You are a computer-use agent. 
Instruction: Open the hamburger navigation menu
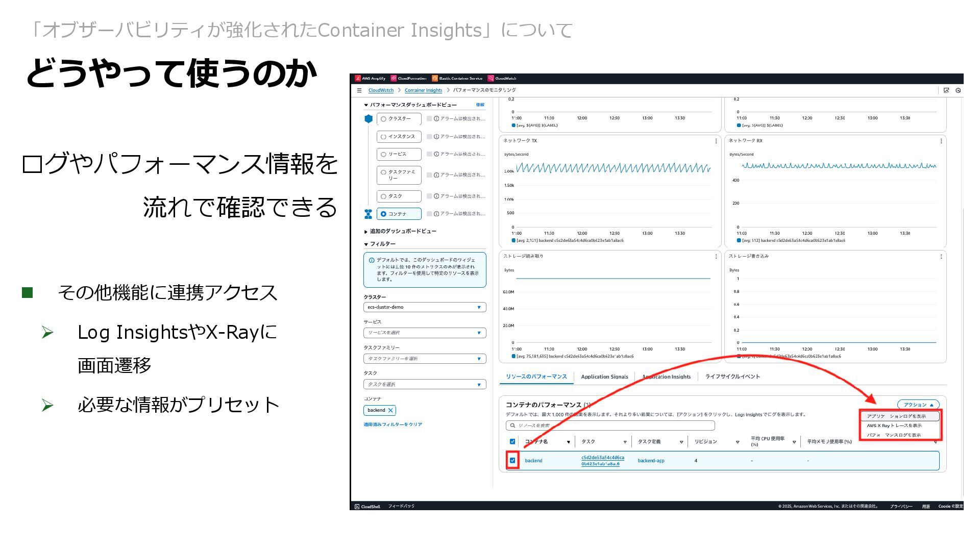359,90
